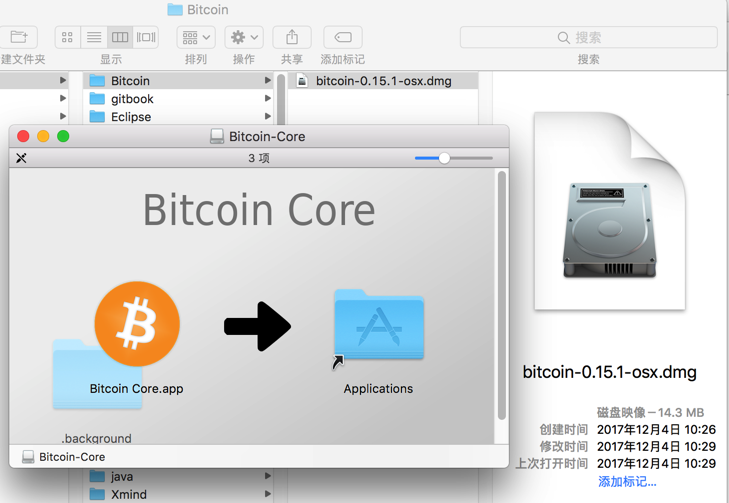Click the disk image preview thumbnail
Viewport: 729px width, 503px height.
pos(610,211)
